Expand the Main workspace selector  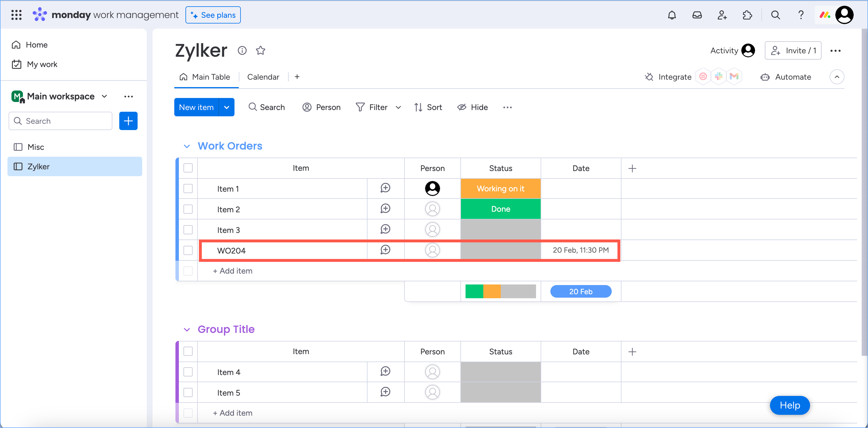tap(104, 96)
